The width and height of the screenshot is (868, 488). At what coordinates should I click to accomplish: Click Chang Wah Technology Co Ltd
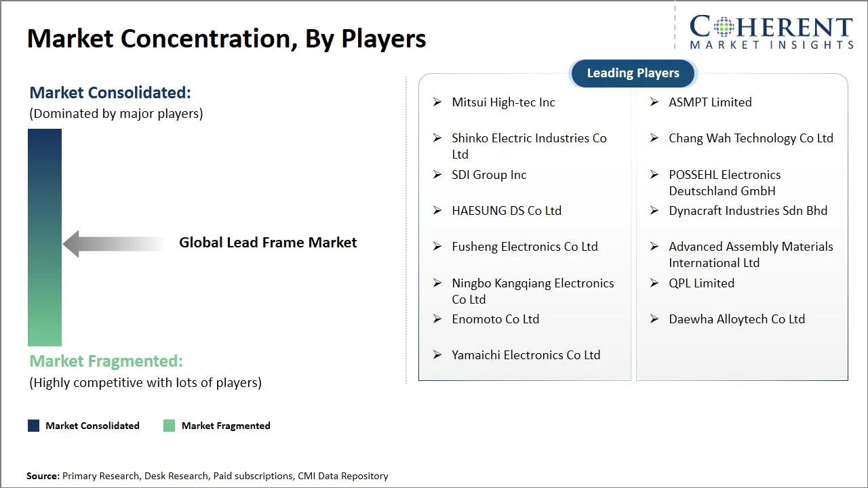[x=751, y=138]
